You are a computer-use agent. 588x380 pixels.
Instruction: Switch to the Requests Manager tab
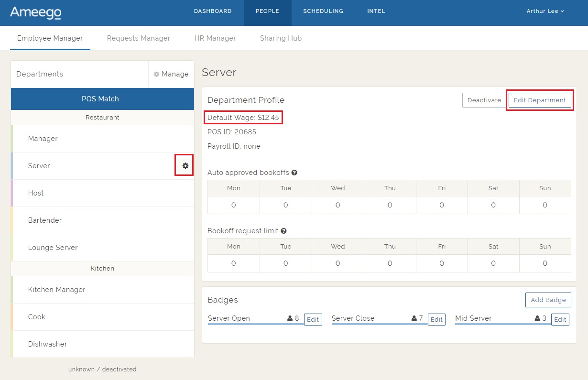click(138, 38)
